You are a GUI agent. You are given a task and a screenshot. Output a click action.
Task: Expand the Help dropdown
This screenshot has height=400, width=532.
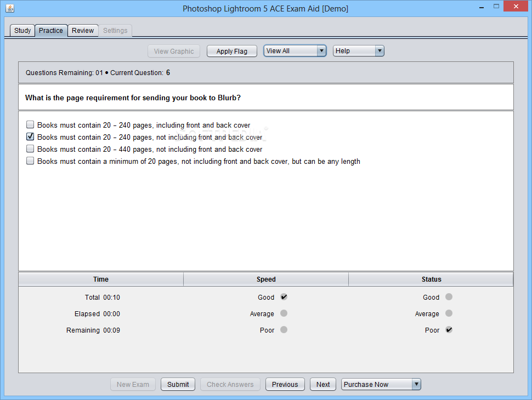pyautogui.click(x=358, y=51)
